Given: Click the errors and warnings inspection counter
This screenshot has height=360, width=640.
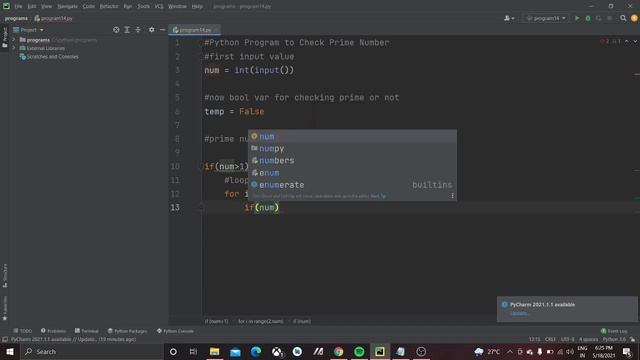Looking at the screenshot, I should (610, 42).
